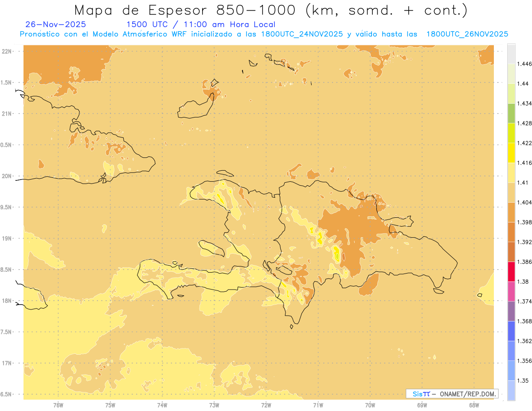The image size is (532, 411).
Task: Click the 22N latitude label
Action: [7, 51]
